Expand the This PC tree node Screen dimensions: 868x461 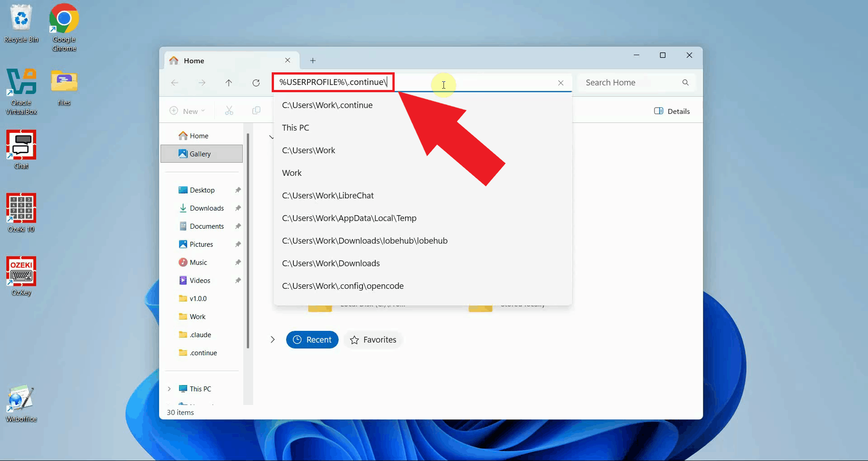click(169, 389)
